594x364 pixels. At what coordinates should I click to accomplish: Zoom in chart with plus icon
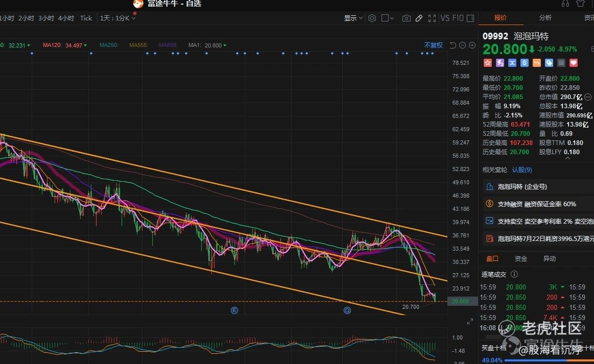point(472,45)
